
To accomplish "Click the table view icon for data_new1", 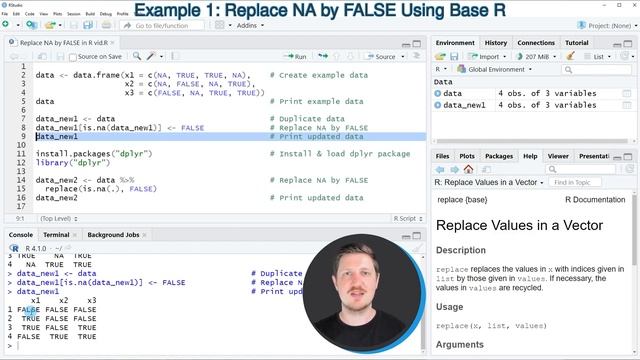I will tap(627, 105).
